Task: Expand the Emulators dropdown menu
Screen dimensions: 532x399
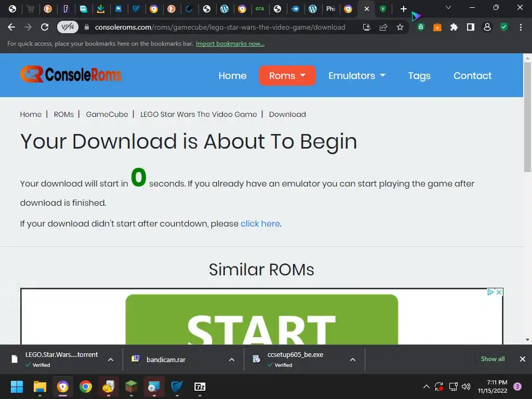Action: click(356, 76)
